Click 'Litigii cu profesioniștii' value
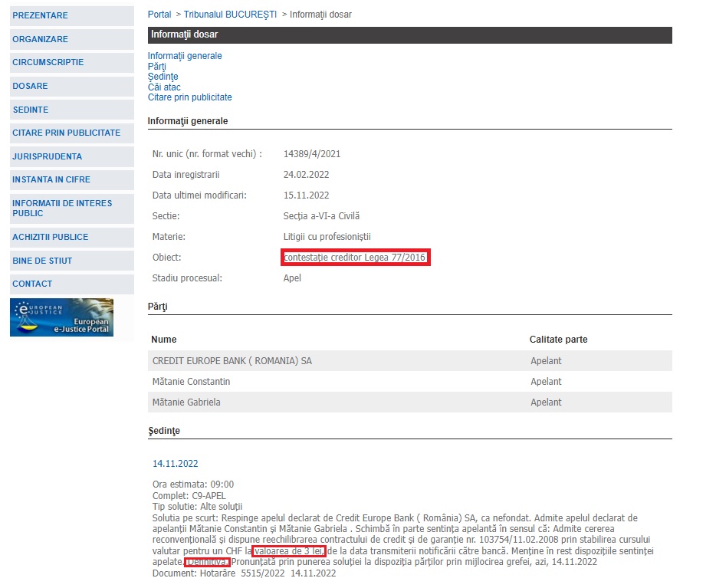 click(327, 236)
